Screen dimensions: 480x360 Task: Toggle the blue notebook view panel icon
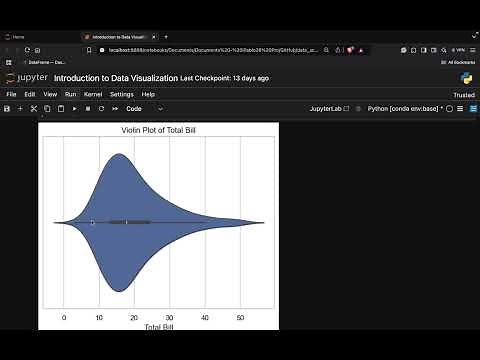[473, 109]
